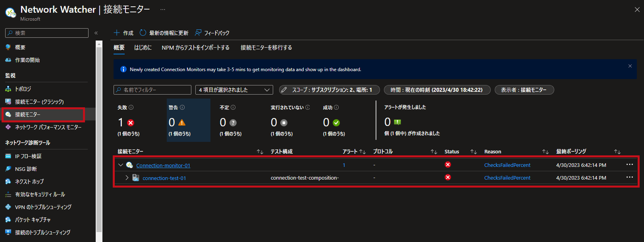Click the info icon beside 不定

tap(233, 107)
